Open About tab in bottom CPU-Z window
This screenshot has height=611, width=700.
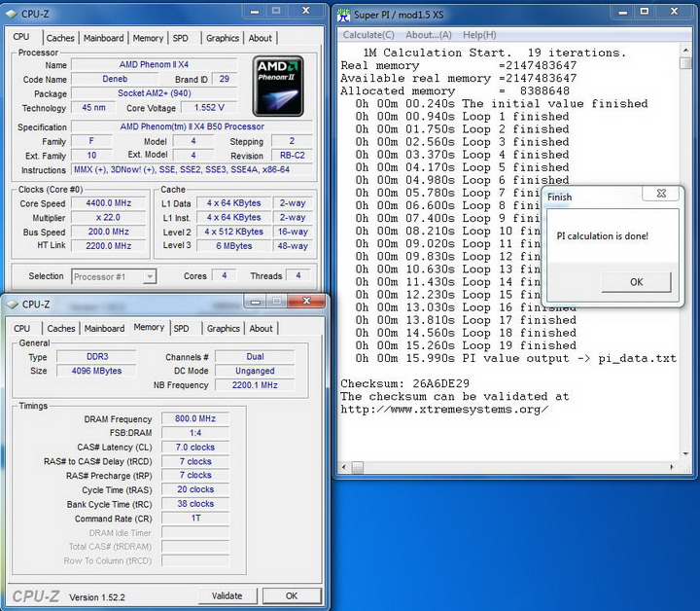point(262,328)
